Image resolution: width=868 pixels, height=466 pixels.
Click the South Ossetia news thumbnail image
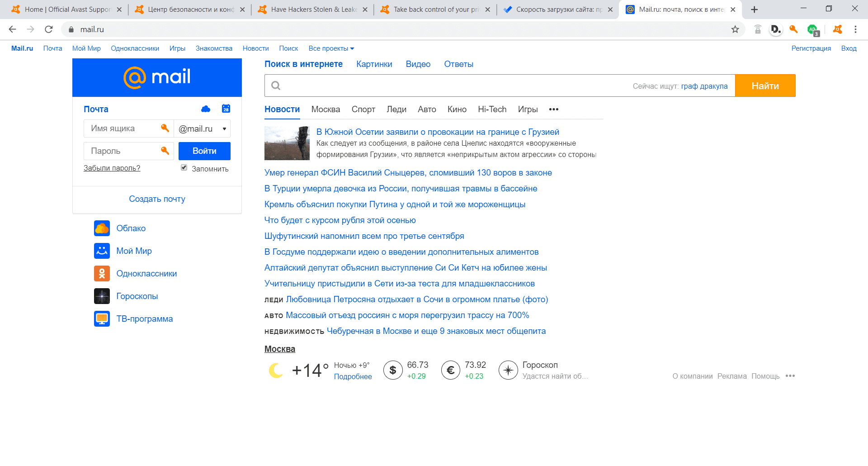click(287, 143)
